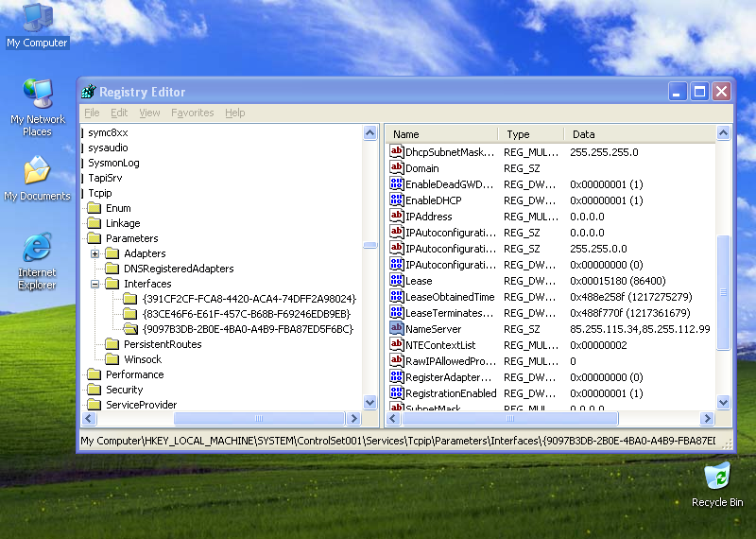Click the DWORD icon beside Lease
Screen dimensions: 756x539
[x=396, y=280]
